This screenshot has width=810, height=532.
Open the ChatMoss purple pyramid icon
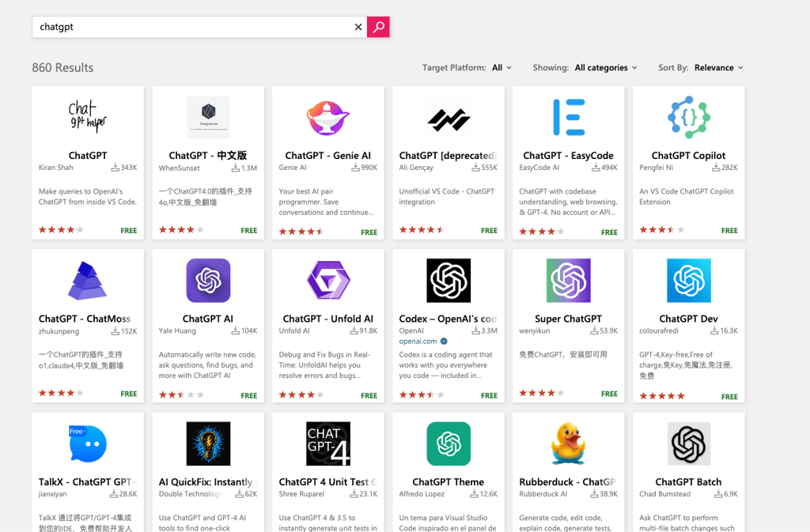click(87, 281)
